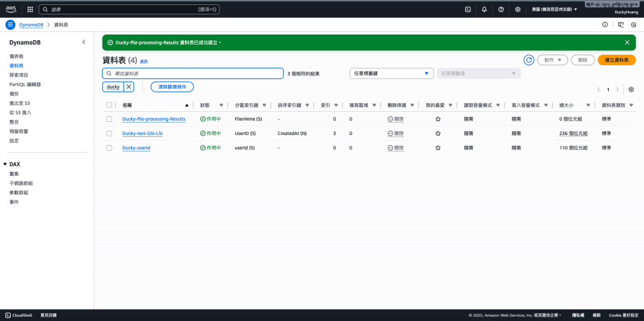This screenshot has width=644, height=321.
Task: Open the help question mark icon
Action: [501, 9]
